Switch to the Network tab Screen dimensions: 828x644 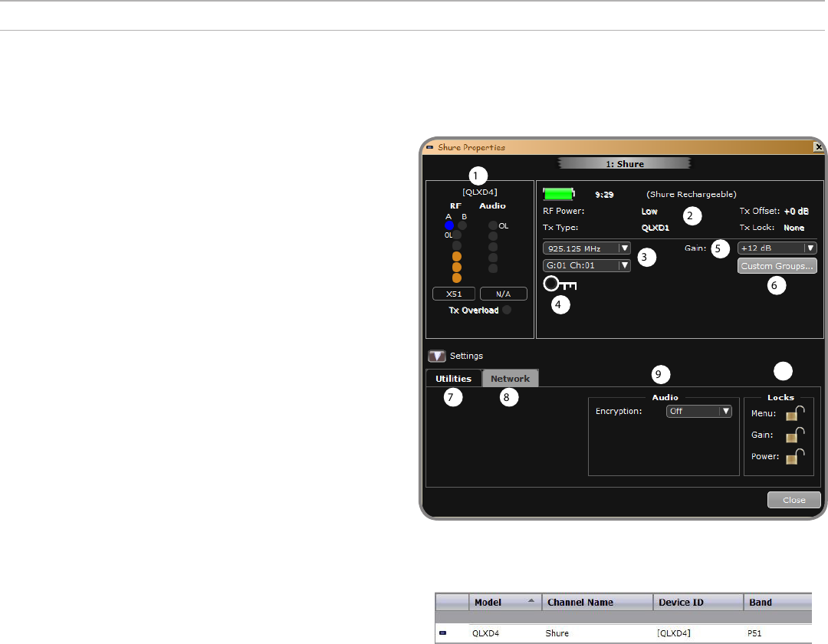point(510,379)
